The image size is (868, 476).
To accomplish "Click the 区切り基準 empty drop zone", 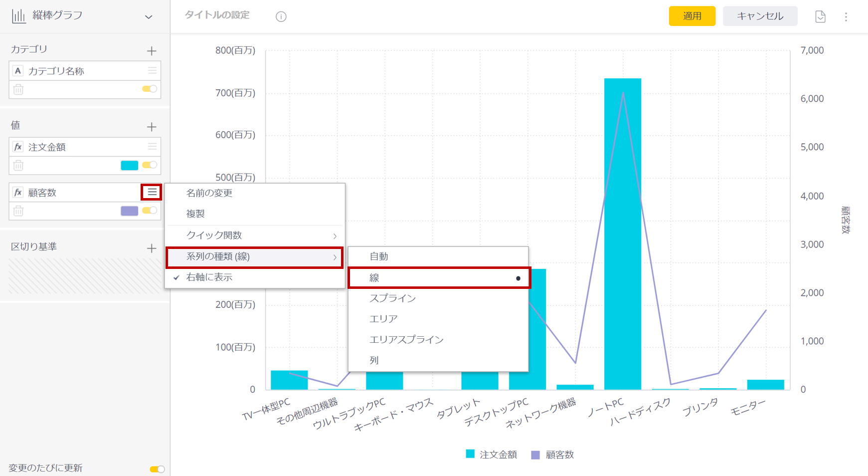I will [x=85, y=276].
